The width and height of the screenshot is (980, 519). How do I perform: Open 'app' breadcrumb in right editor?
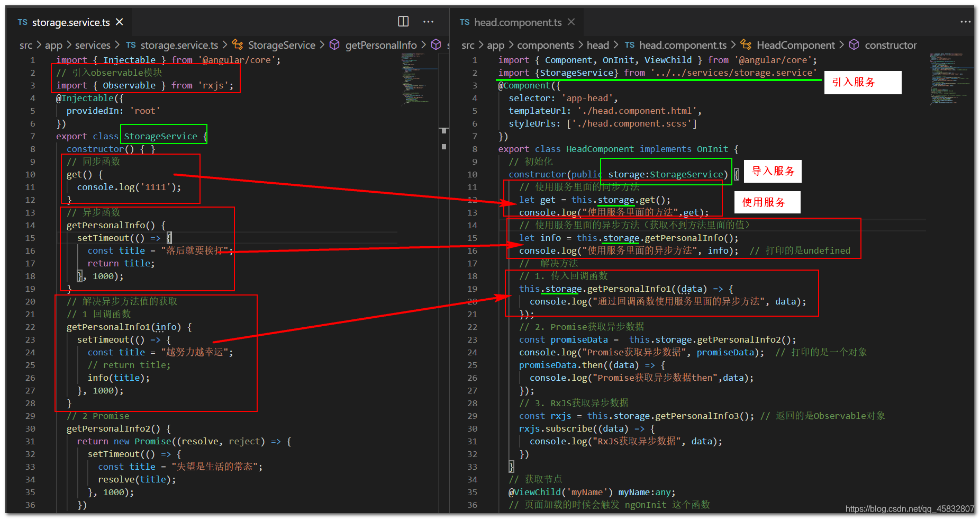pyautogui.click(x=496, y=46)
